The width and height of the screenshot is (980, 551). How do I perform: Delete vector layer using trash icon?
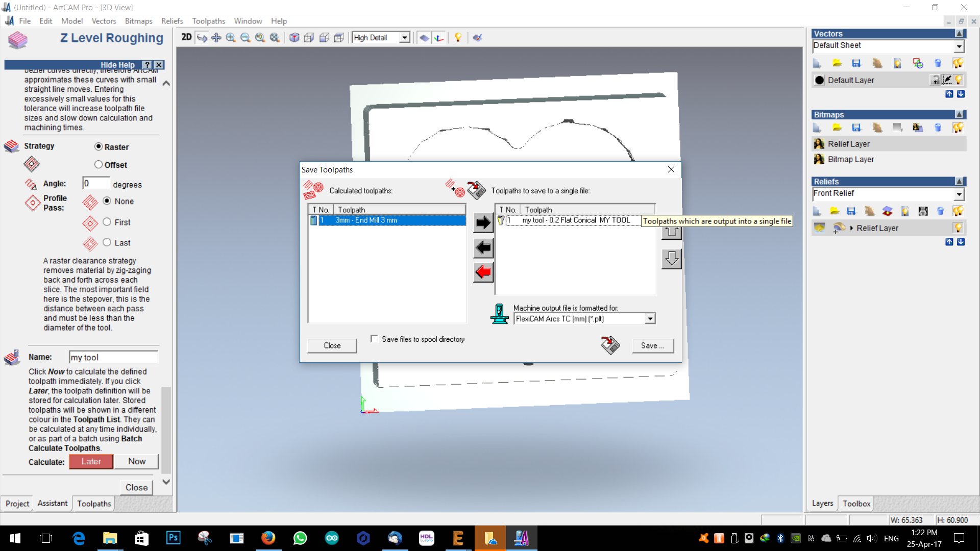(938, 63)
